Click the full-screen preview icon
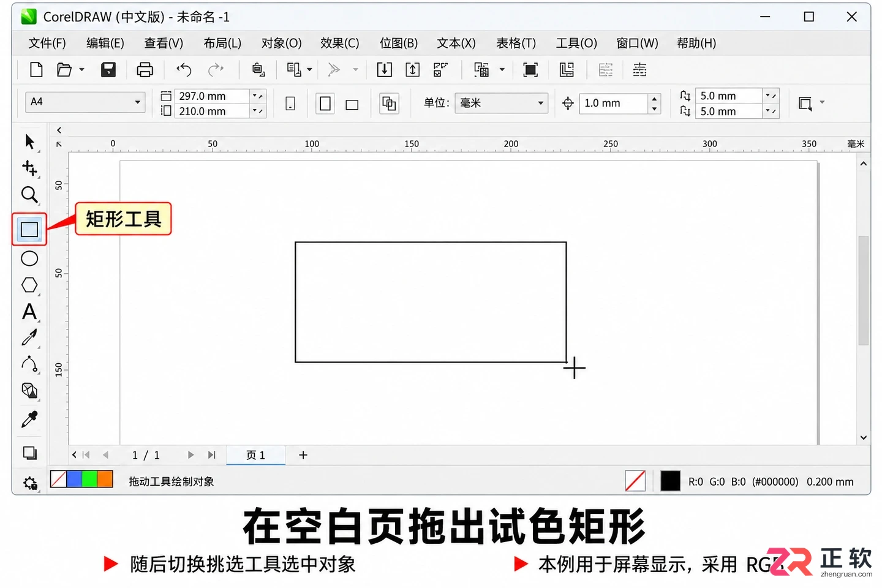The image size is (882, 588). (530, 70)
